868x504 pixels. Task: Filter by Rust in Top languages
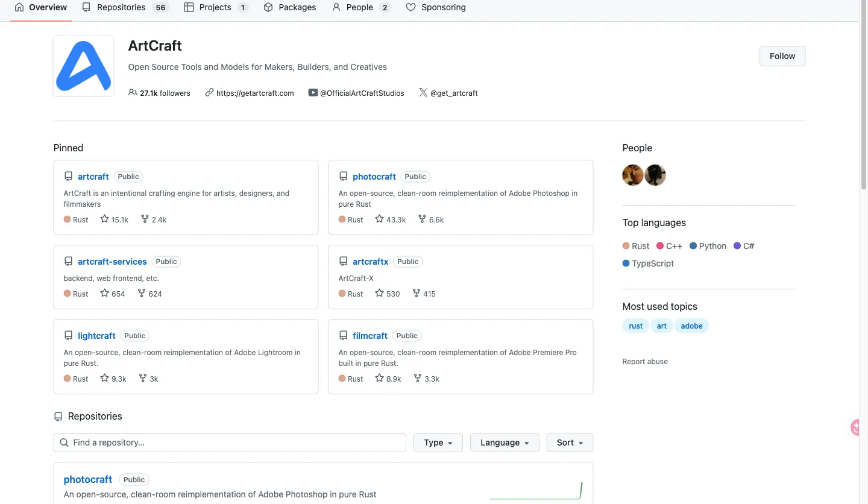pos(636,246)
